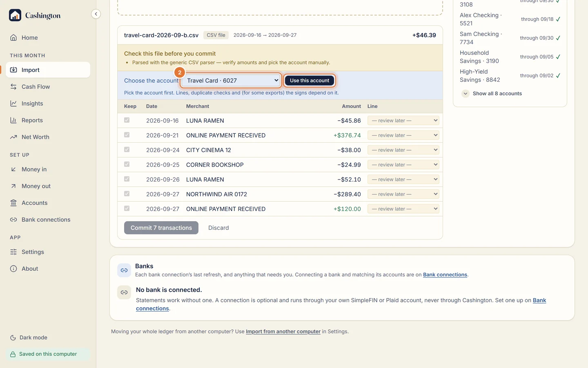
Task: Follow the Import from another computer link
Action: 283,332
